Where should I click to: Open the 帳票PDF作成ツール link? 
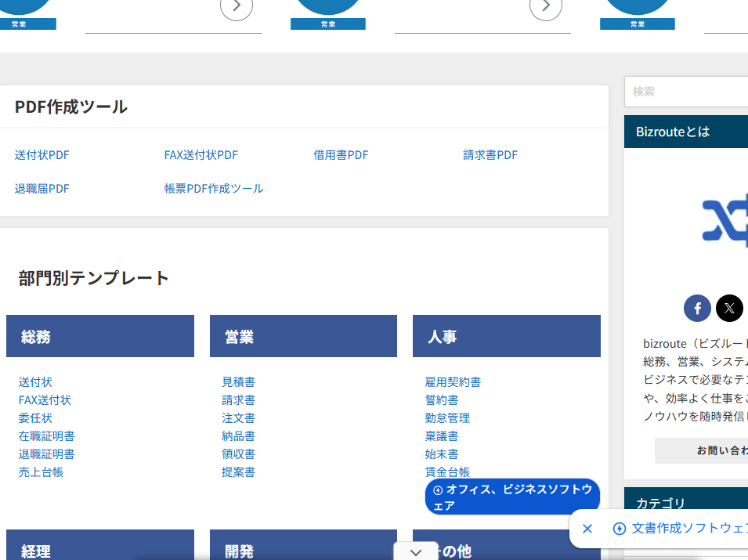(x=214, y=189)
